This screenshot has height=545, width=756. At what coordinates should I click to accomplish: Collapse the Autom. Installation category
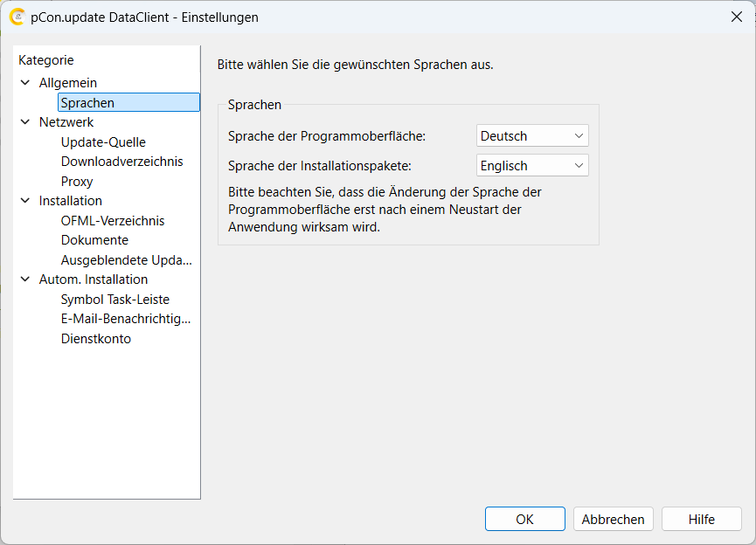(x=25, y=279)
